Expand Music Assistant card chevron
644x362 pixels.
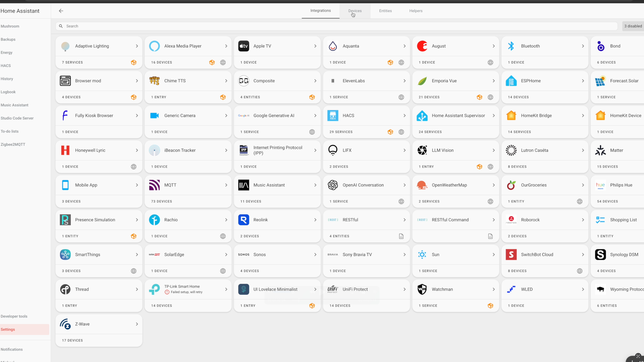[x=315, y=185]
